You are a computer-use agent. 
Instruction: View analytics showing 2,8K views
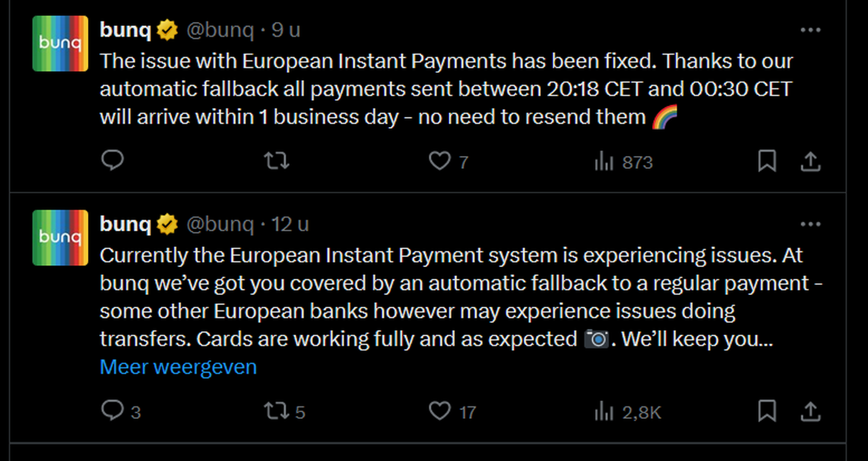(628, 411)
